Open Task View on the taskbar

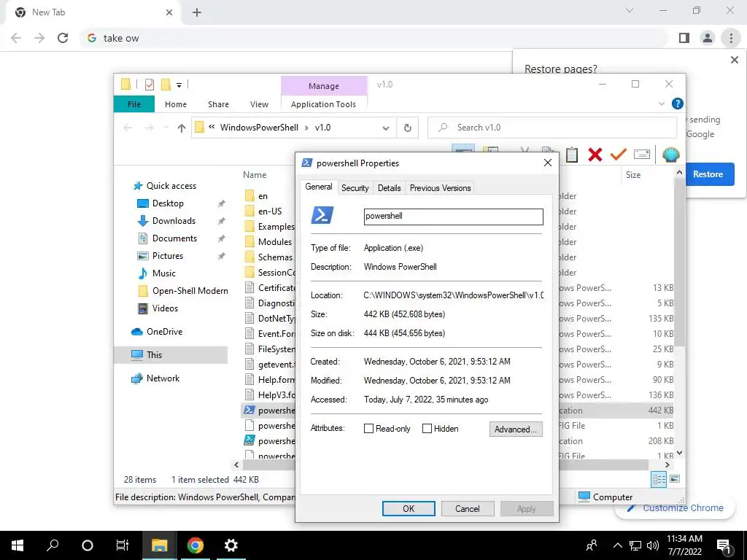(123, 545)
